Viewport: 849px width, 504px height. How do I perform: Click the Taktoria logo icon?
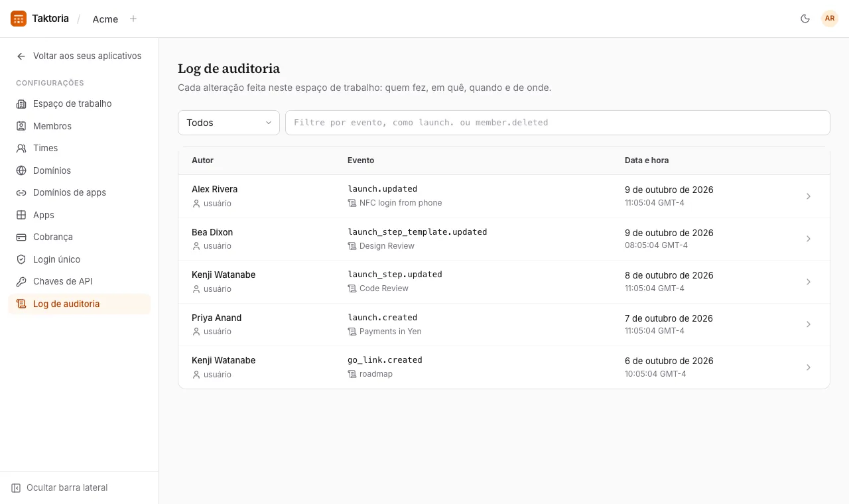pos(19,19)
